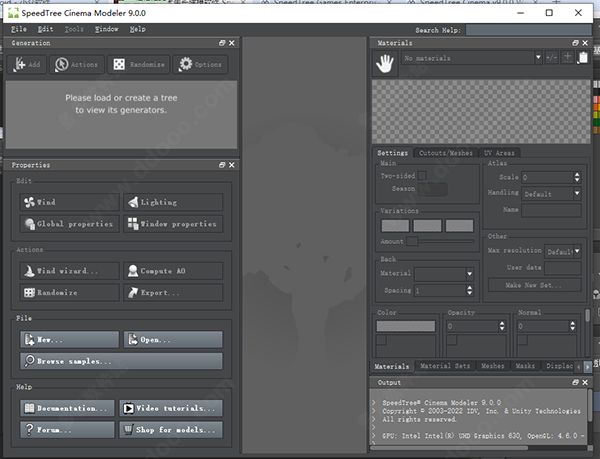Open the Edit menu

coord(45,29)
